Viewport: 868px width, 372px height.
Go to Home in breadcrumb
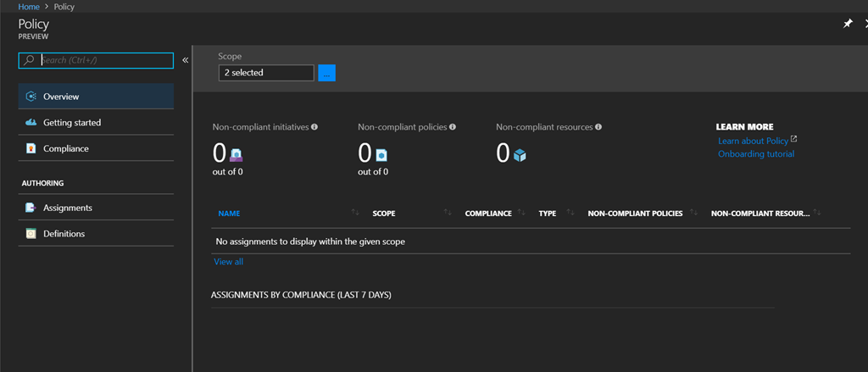(29, 7)
